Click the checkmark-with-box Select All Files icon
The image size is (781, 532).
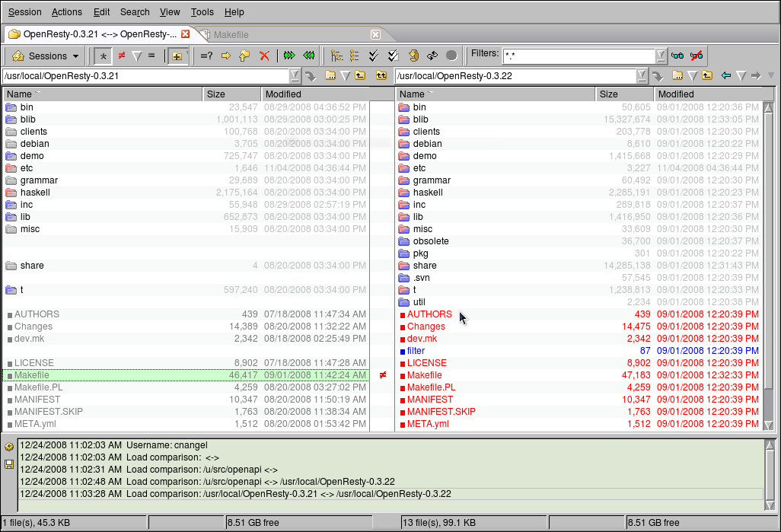pyautogui.click(x=393, y=56)
